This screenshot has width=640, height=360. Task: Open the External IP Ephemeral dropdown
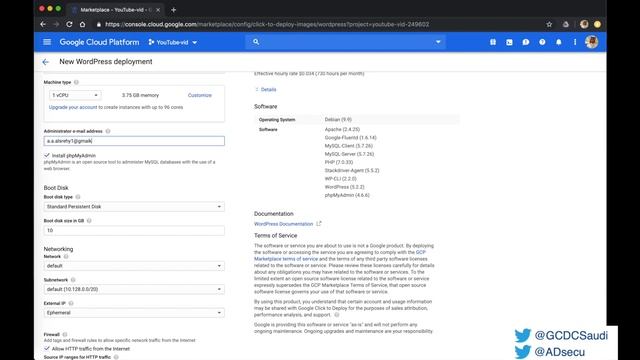(134, 313)
